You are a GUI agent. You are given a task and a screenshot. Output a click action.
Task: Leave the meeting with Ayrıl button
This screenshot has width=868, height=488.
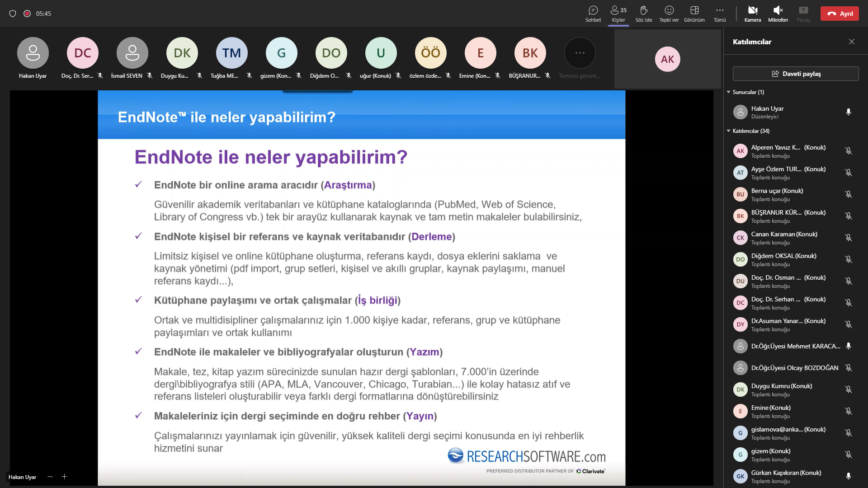click(840, 14)
